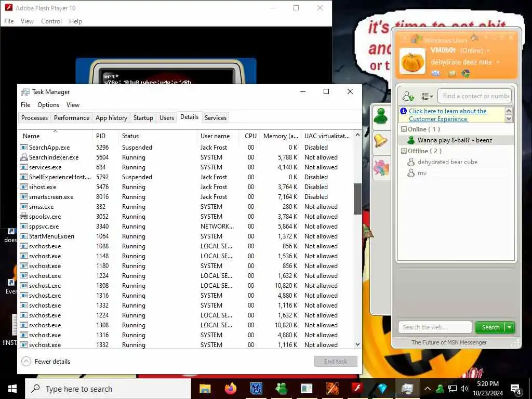This screenshot has width=532, height=399.
Task: Select the smartscreen.exe process row
Action: (185, 197)
